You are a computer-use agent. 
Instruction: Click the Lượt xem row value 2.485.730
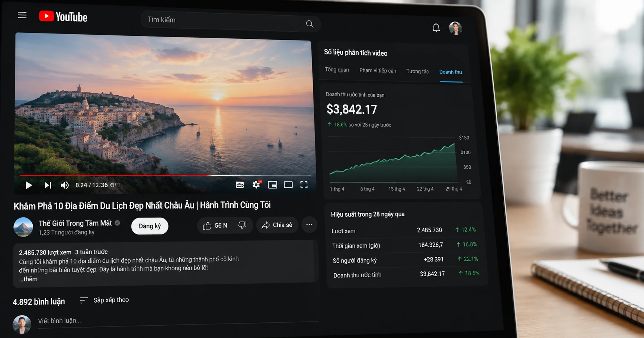coord(429,230)
